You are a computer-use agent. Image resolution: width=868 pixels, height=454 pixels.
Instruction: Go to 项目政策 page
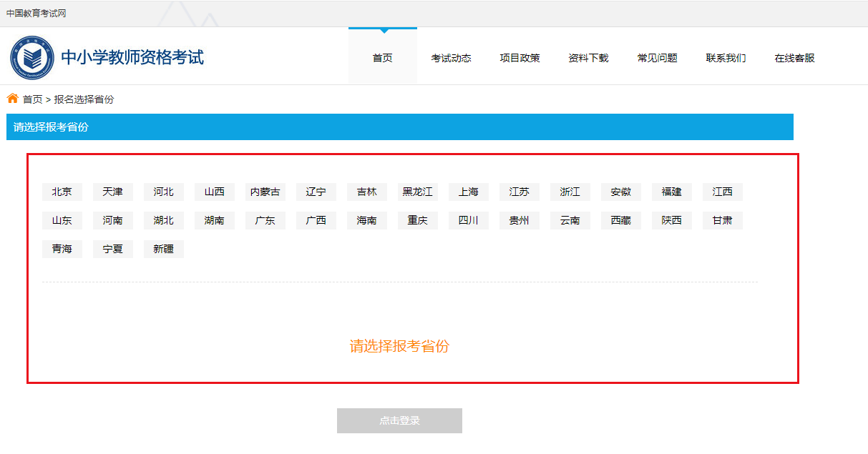pyautogui.click(x=520, y=58)
